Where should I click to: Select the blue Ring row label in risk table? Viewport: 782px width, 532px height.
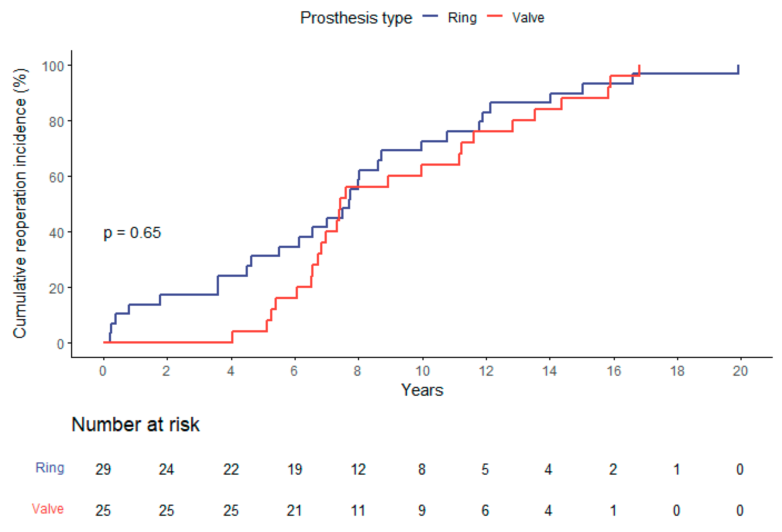click(x=50, y=468)
